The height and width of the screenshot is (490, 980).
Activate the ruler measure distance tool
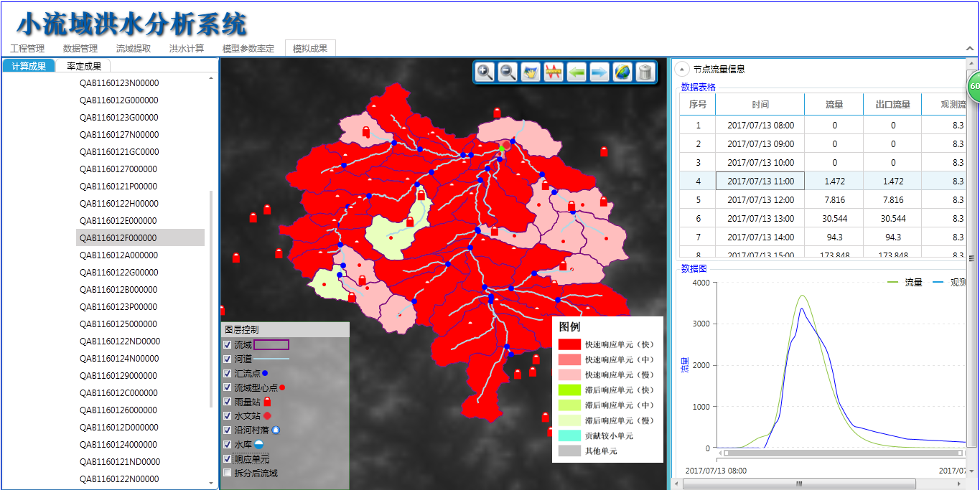554,72
